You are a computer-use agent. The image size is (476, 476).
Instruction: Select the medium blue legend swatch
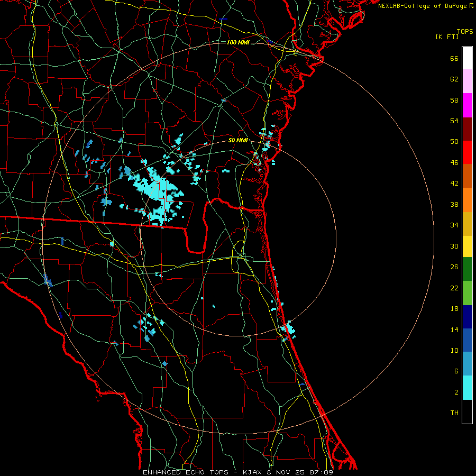[467, 340]
